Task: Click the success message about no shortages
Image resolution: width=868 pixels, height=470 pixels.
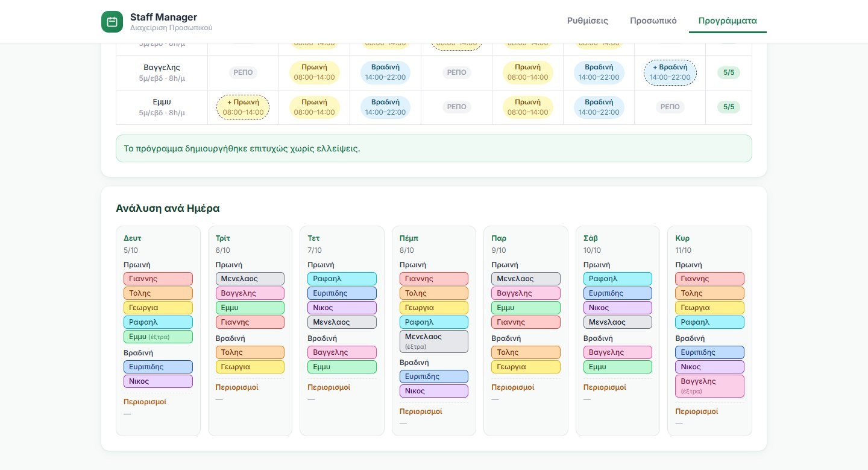Action: 434,148
